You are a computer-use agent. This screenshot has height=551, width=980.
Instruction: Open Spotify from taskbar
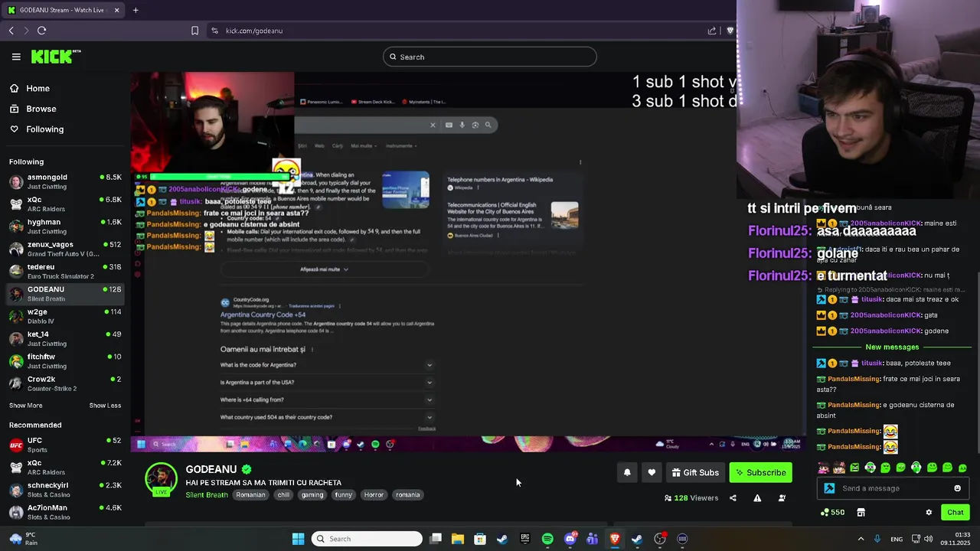[547, 539]
